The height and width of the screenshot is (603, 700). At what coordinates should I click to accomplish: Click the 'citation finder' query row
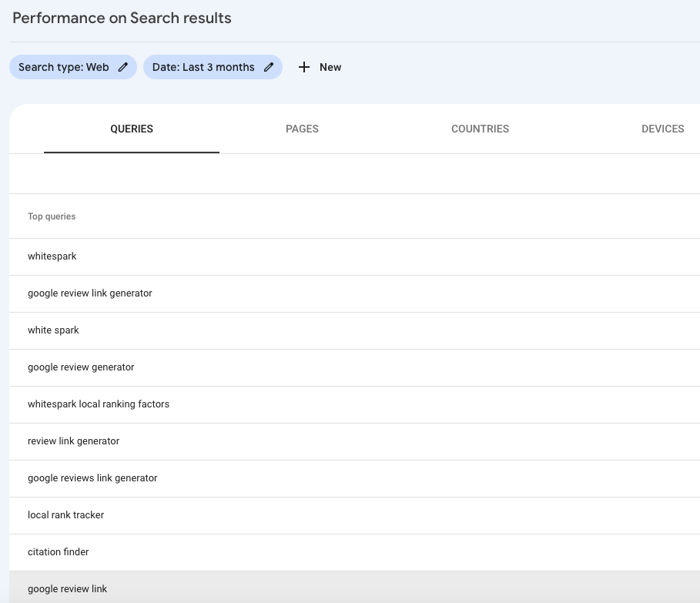59,552
